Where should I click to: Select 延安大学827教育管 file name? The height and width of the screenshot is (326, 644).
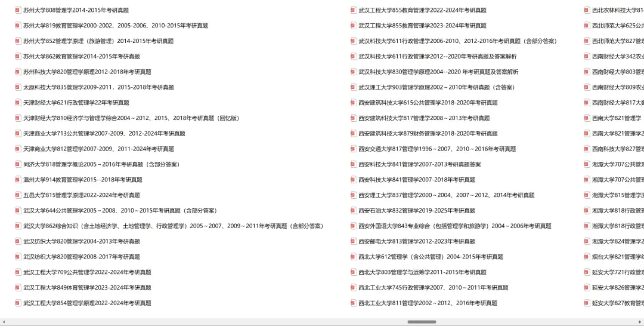pyautogui.click(x=618, y=303)
